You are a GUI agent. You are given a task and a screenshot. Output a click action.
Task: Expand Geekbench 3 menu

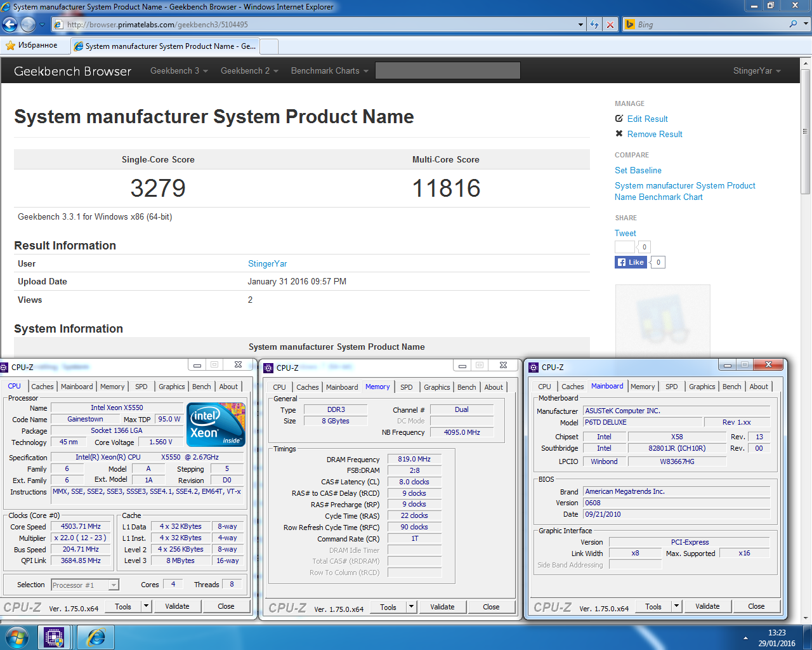tap(179, 71)
